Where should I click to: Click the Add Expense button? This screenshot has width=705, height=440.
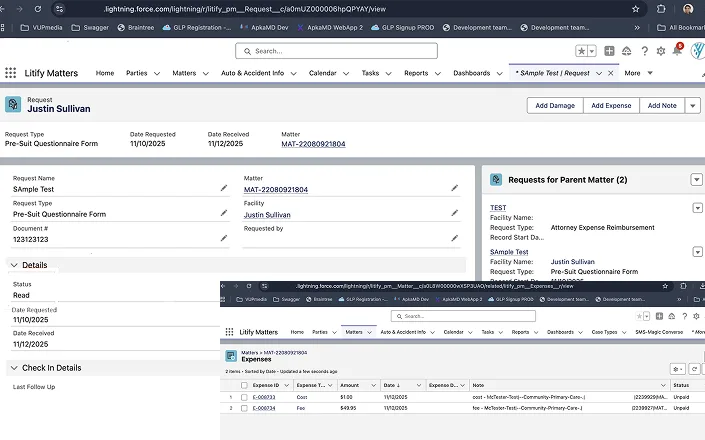[611, 106]
